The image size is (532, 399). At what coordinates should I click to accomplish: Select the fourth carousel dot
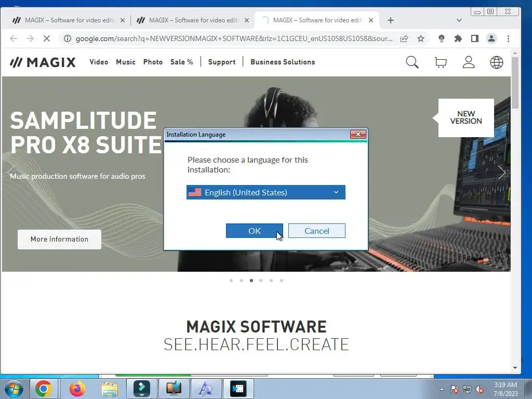pyautogui.click(x=261, y=281)
